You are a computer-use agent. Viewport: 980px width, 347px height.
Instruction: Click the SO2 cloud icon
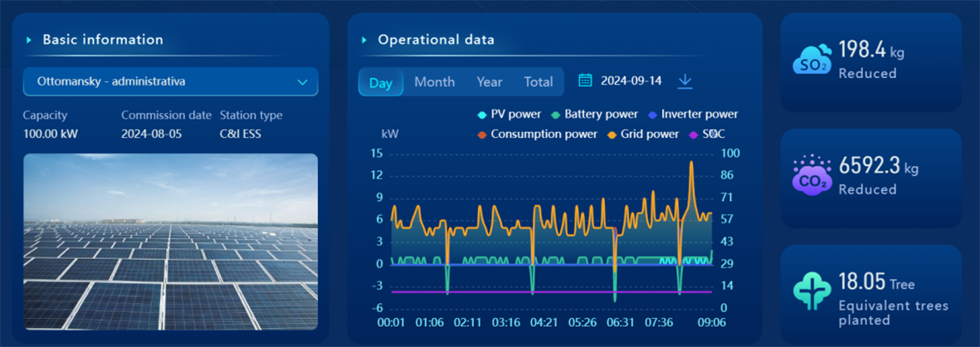[x=812, y=61]
